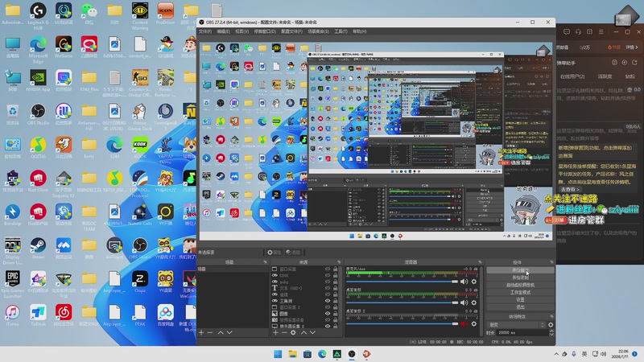Toggle visibility eye of 三角洲 source
Image resolution: width=644 pixels, height=362 pixels.
327,302
